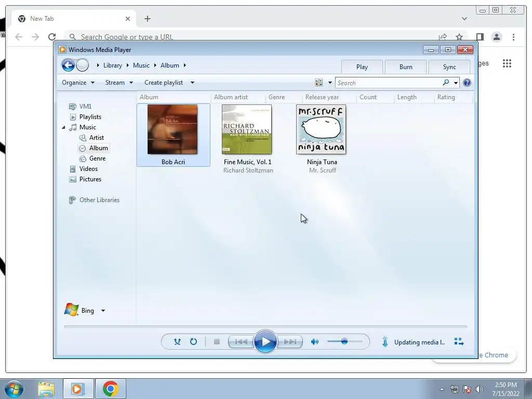The image size is (532, 399).
Task: Switch to Now Playing view
Action: pos(459,341)
